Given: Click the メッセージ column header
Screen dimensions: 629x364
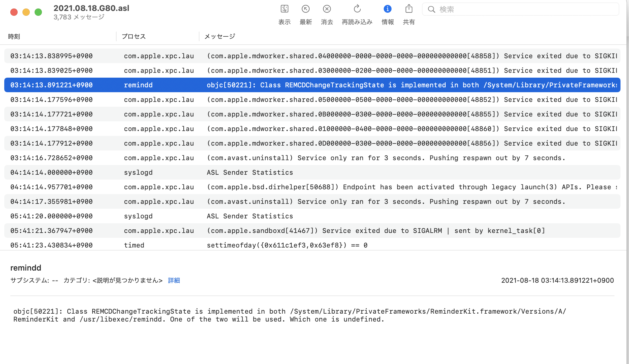Looking at the screenshot, I should point(220,36).
